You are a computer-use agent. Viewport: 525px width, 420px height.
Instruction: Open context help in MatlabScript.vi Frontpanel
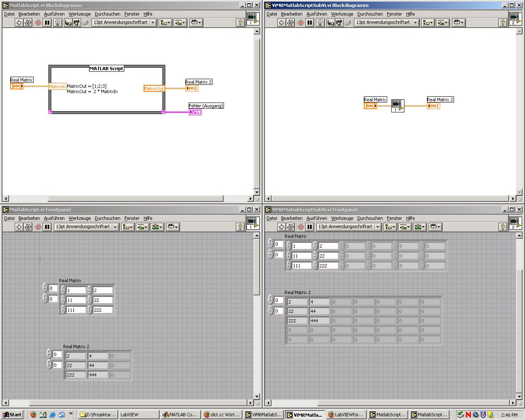click(240, 227)
